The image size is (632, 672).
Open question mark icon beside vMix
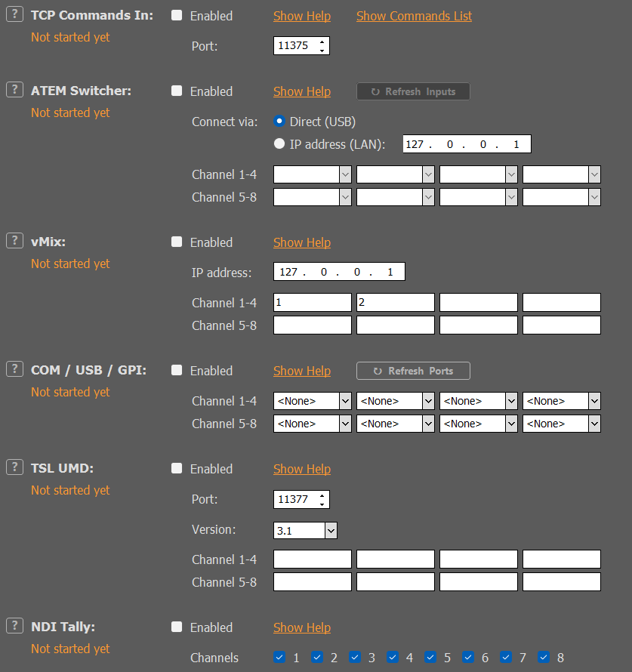click(14, 240)
